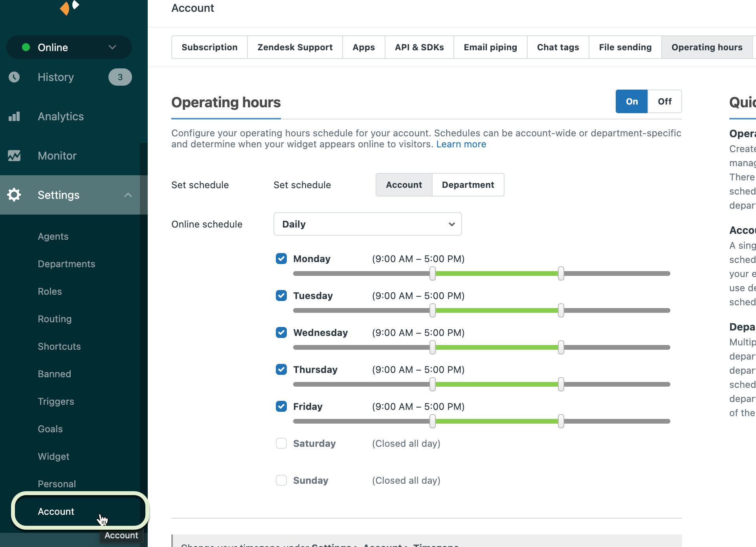Click the Email piping tab button
This screenshot has height=547, width=756.
490,46
